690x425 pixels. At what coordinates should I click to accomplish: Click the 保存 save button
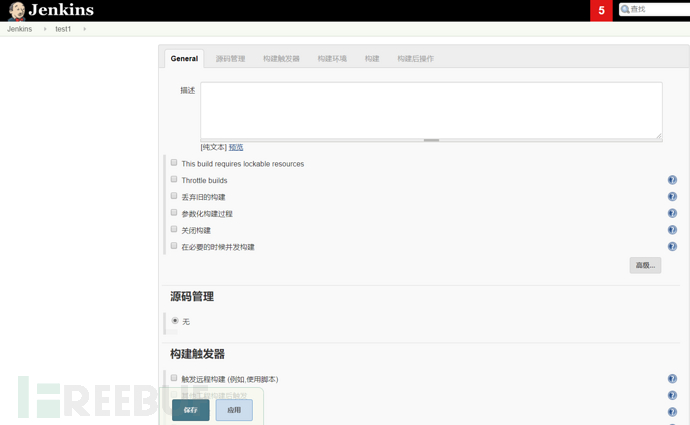pos(191,410)
